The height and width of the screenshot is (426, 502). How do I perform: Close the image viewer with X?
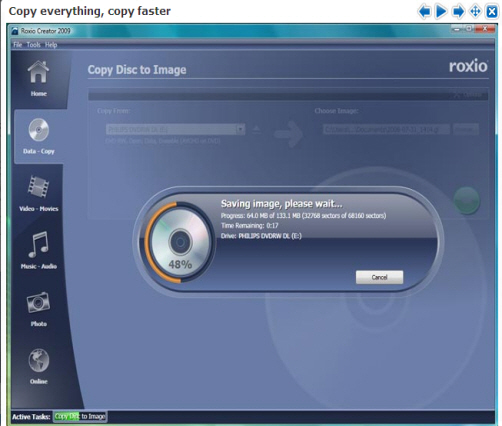coord(492,11)
